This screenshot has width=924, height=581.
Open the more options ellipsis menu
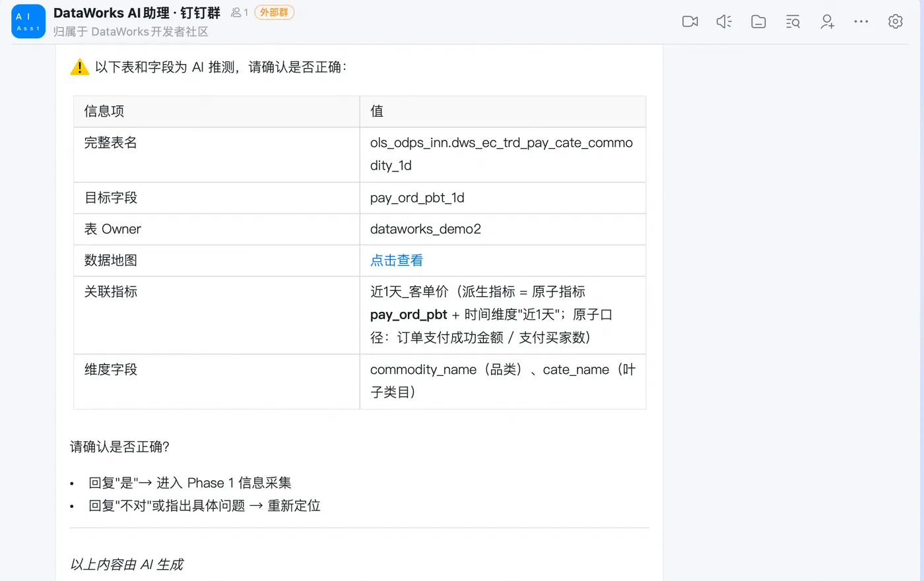[x=861, y=22]
